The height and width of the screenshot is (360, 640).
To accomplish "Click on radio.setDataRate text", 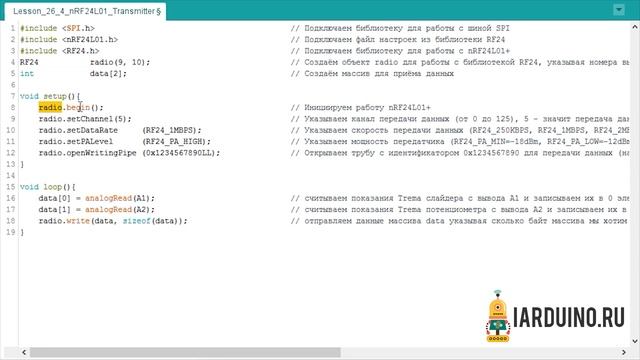I will pos(78,130).
